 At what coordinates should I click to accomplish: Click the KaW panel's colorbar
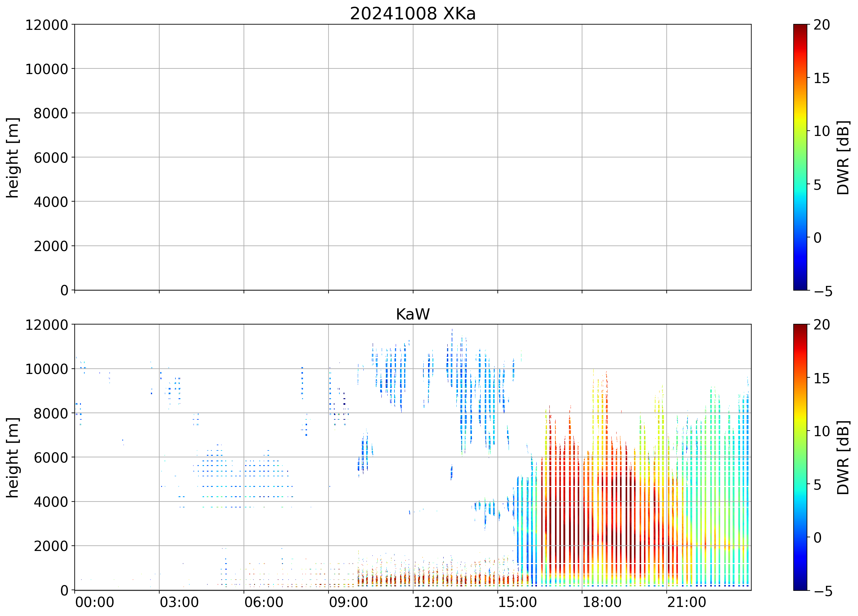click(x=800, y=457)
